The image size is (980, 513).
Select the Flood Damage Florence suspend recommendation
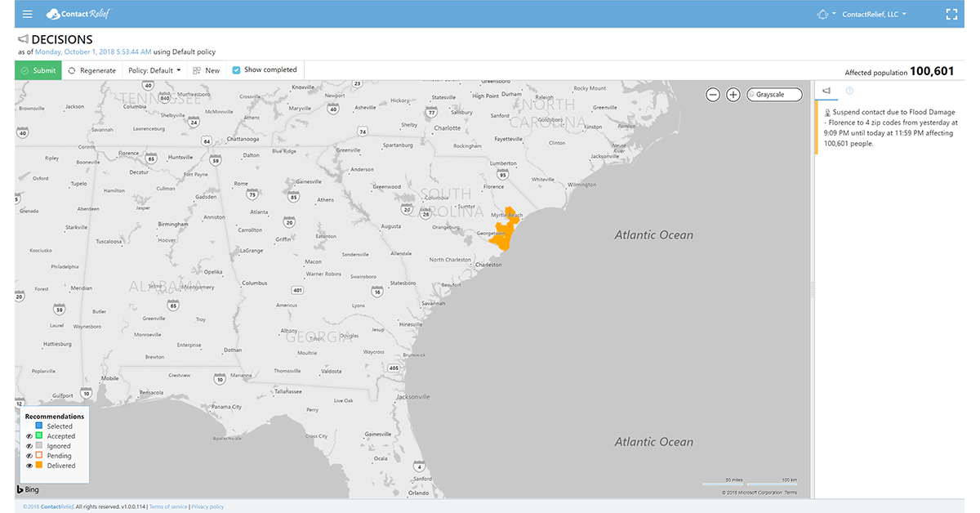889,127
